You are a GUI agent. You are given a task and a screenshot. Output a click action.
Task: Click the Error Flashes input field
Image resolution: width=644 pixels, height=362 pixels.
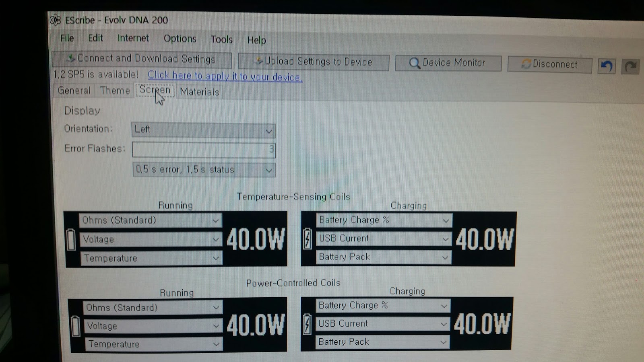pos(204,150)
